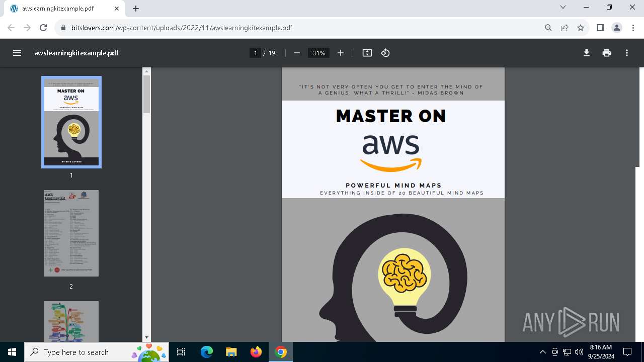The width and height of the screenshot is (644, 362).
Task: Zoom in with the plus button
Action: click(341, 53)
